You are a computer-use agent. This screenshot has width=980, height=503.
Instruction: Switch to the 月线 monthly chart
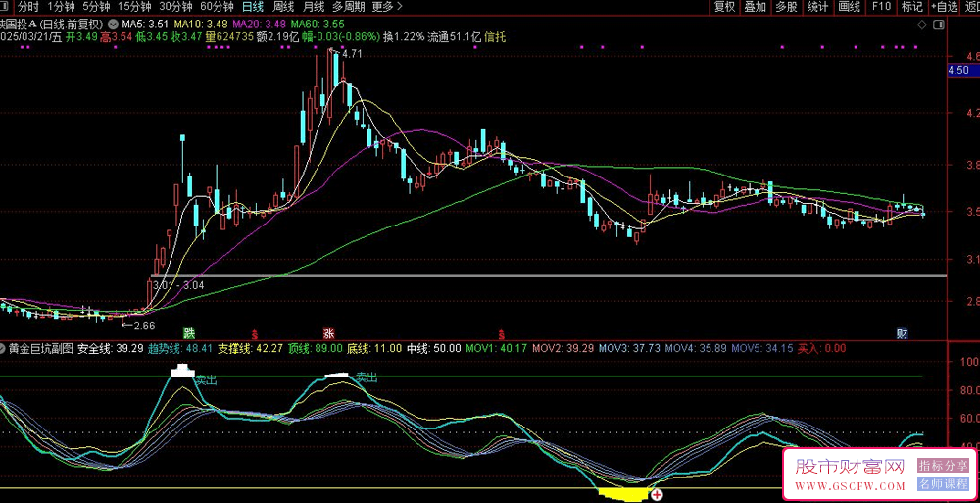[x=314, y=7]
